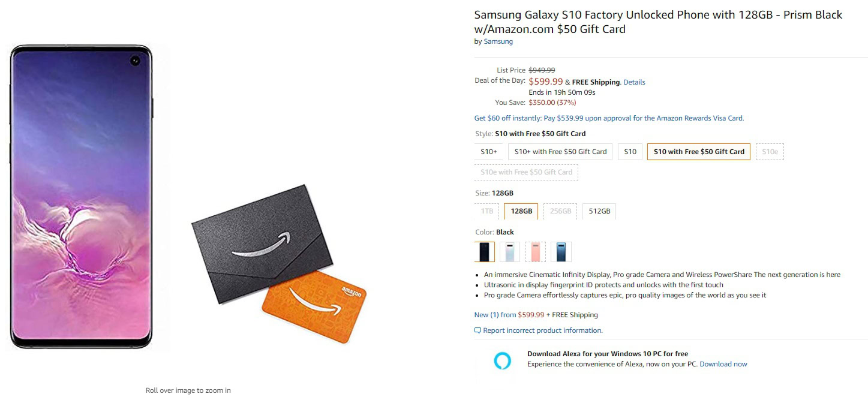868x415 pixels.
Task: Open the shipping Details link
Action: pyautogui.click(x=634, y=82)
